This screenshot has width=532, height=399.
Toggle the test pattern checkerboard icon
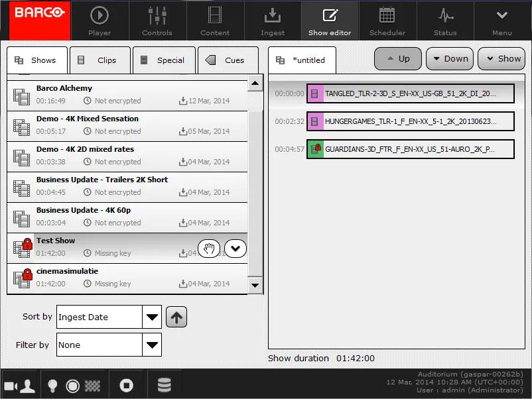click(x=93, y=385)
